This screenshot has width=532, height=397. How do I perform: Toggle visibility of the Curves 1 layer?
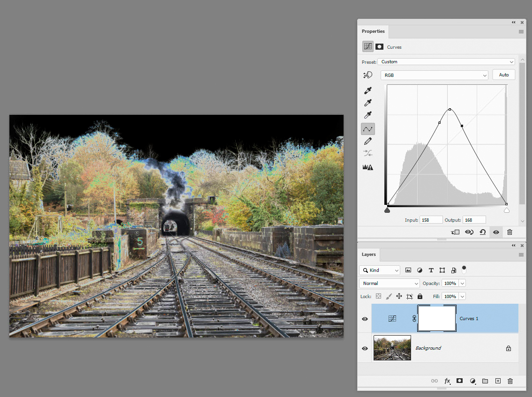tap(365, 318)
